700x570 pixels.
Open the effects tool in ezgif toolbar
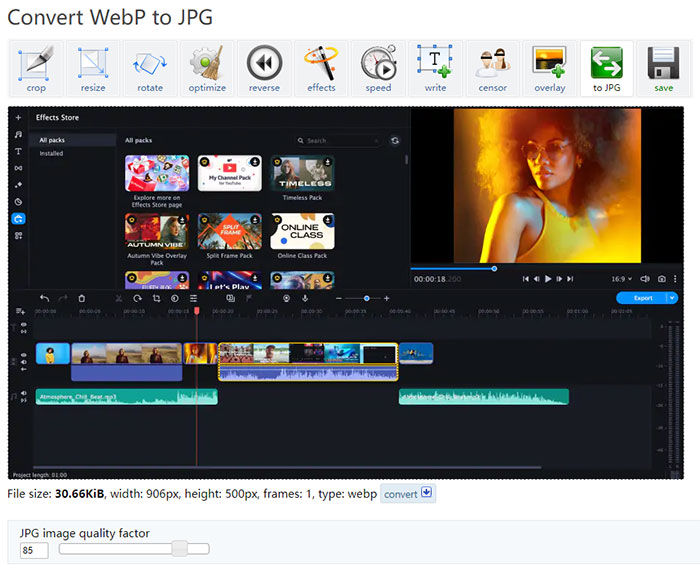point(321,68)
